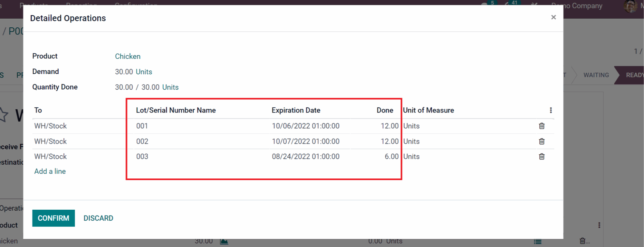Viewport: 644px width, 247px height.
Task: Click the background trash icon on Chicken row
Action: (582, 241)
